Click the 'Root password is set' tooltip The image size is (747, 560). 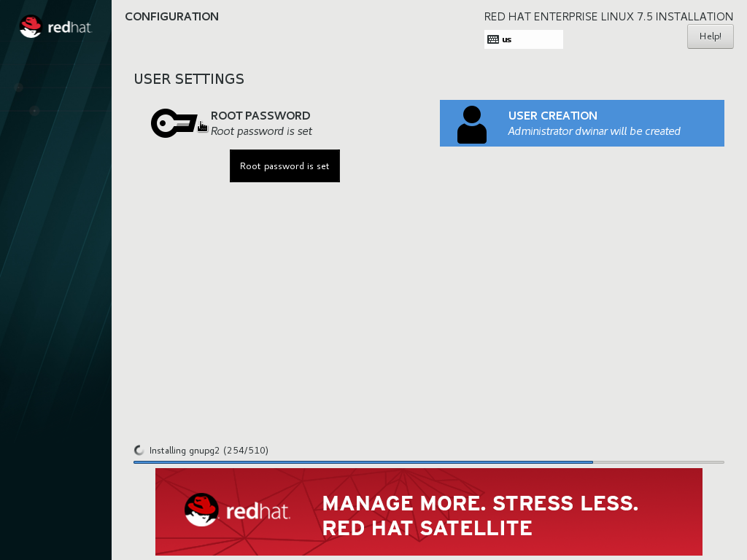point(285,166)
